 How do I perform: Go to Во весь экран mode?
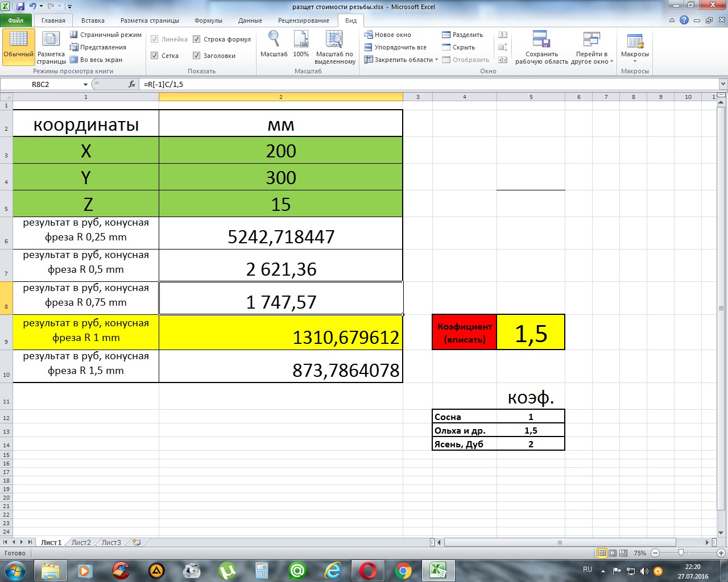point(96,60)
